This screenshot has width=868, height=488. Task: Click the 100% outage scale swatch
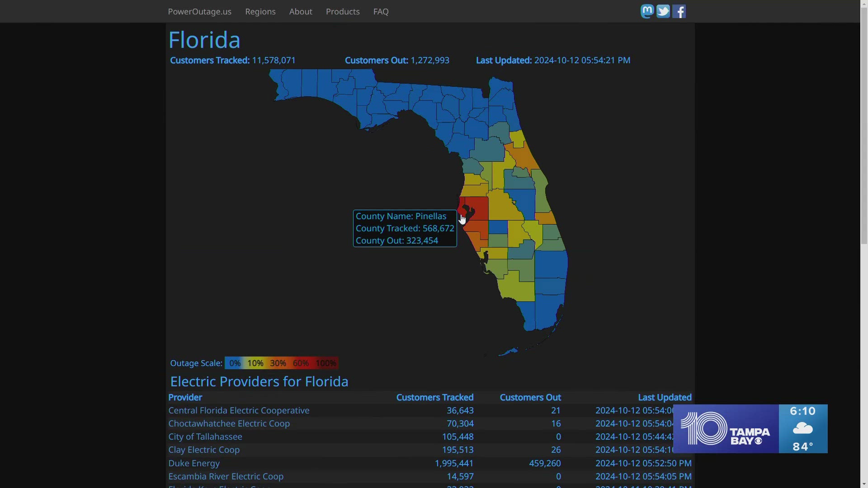coord(326,363)
